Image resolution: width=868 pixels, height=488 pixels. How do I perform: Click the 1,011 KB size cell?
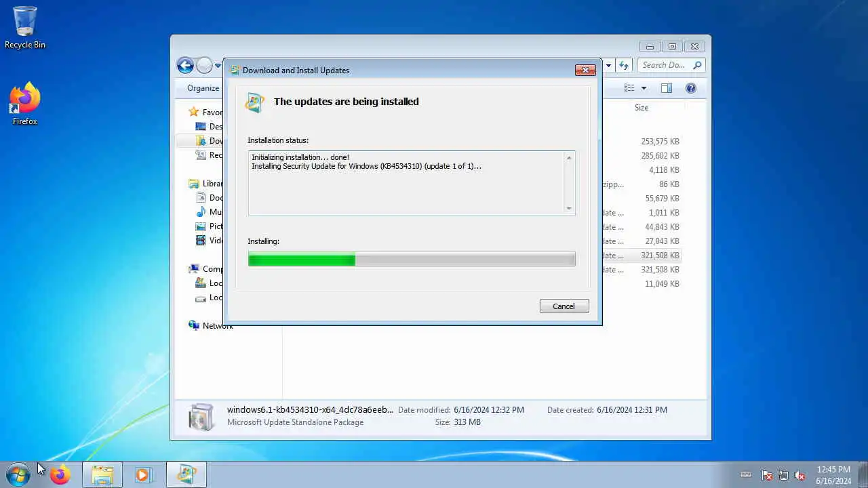(664, 213)
